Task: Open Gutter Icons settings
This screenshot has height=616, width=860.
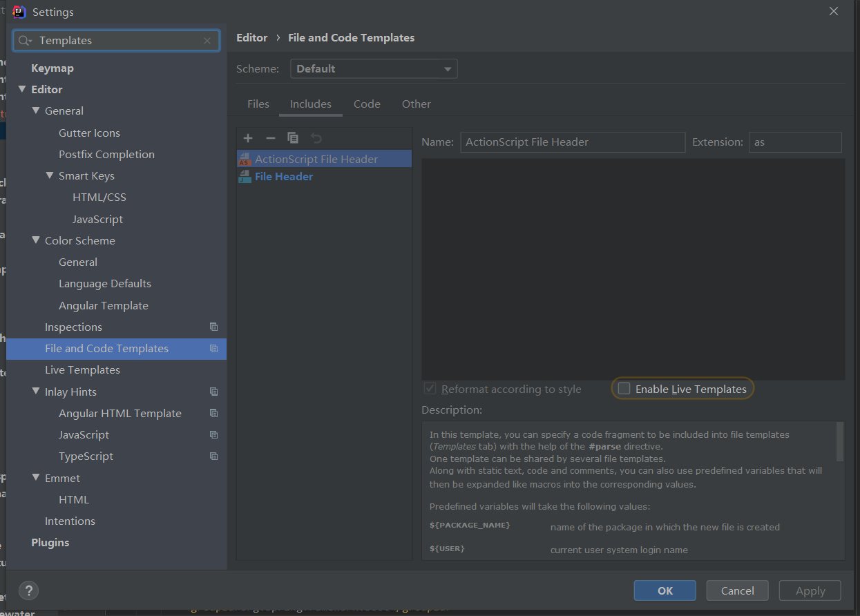Action: (89, 133)
